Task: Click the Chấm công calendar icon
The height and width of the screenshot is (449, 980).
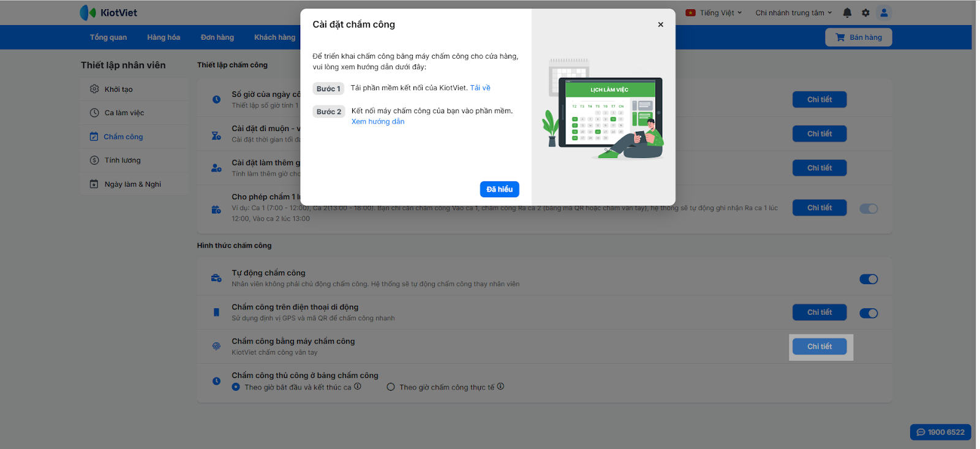Action: tap(94, 137)
